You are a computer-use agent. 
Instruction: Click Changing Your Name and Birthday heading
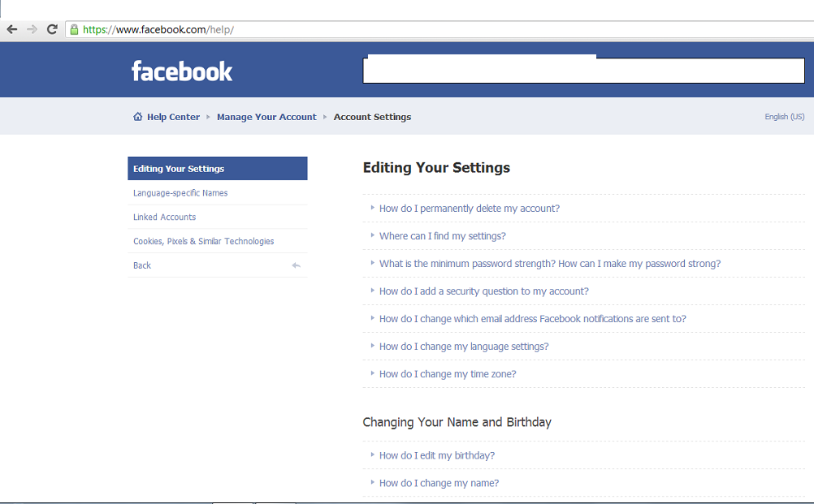[457, 422]
